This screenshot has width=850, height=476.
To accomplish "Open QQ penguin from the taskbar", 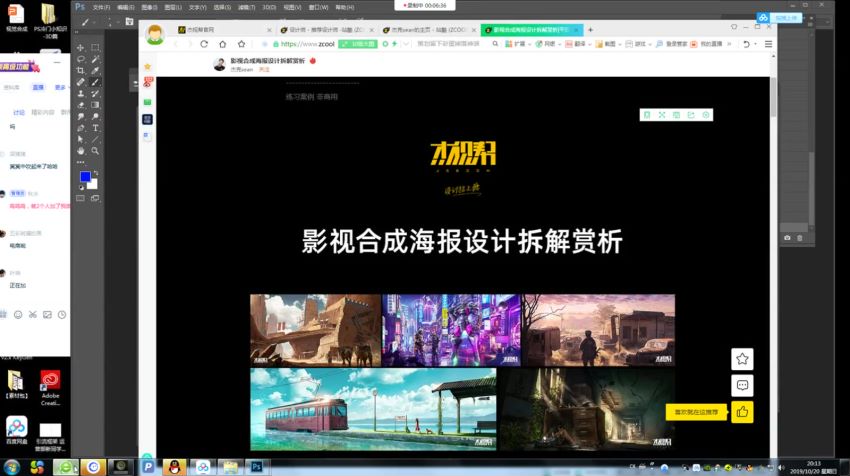I will (175, 467).
